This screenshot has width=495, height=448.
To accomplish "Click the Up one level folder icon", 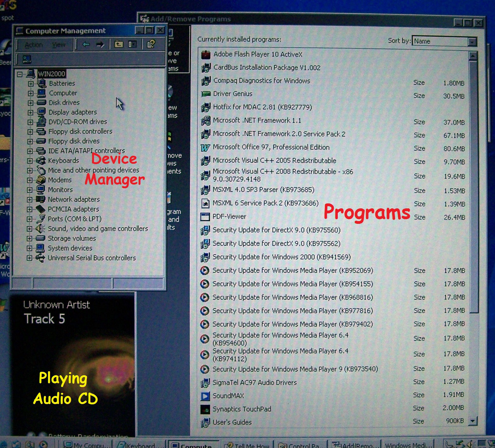I will (119, 44).
